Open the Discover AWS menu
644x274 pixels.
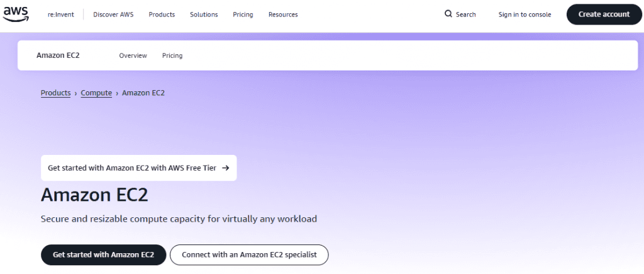[x=113, y=14]
